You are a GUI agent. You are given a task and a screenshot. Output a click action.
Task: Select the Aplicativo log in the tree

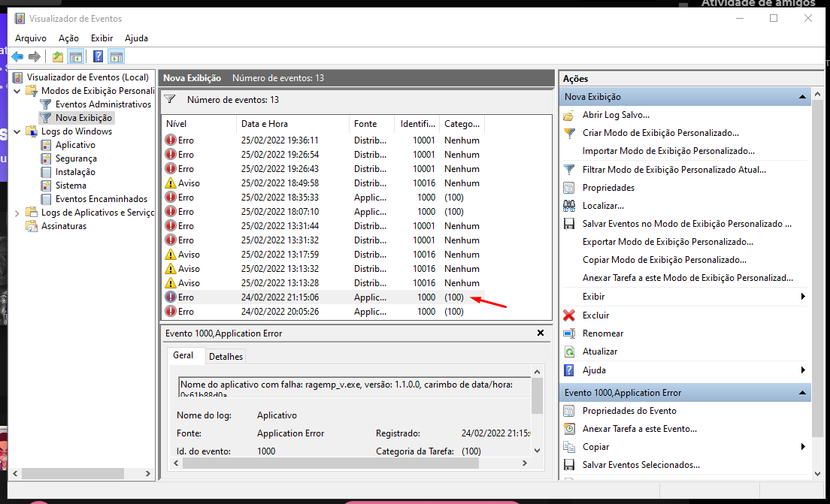75,145
